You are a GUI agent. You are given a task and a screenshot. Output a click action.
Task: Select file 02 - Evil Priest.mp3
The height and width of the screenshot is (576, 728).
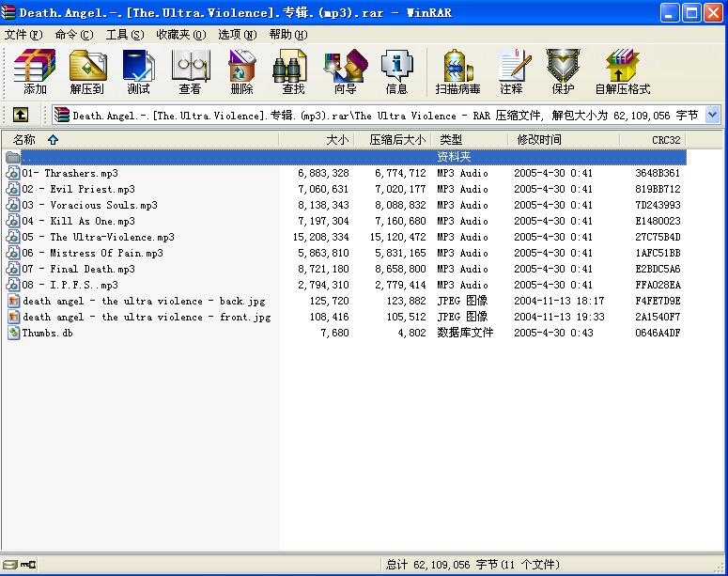tap(79, 189)
